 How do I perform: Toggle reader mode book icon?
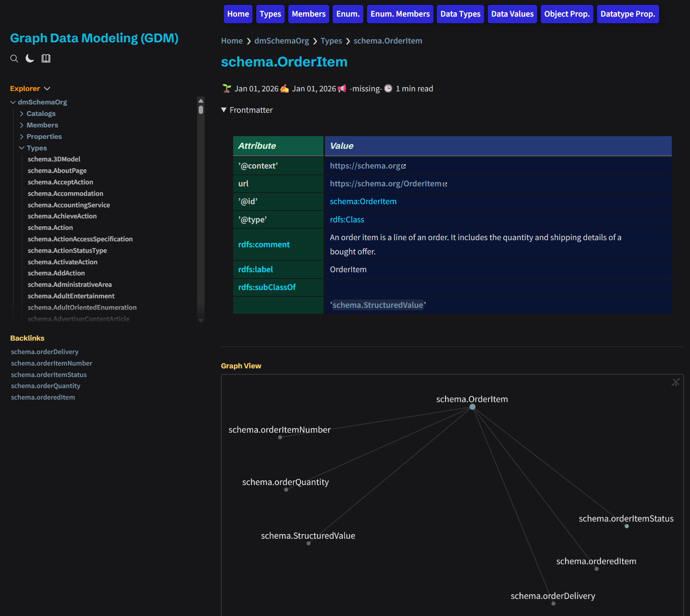coord(46,59)
